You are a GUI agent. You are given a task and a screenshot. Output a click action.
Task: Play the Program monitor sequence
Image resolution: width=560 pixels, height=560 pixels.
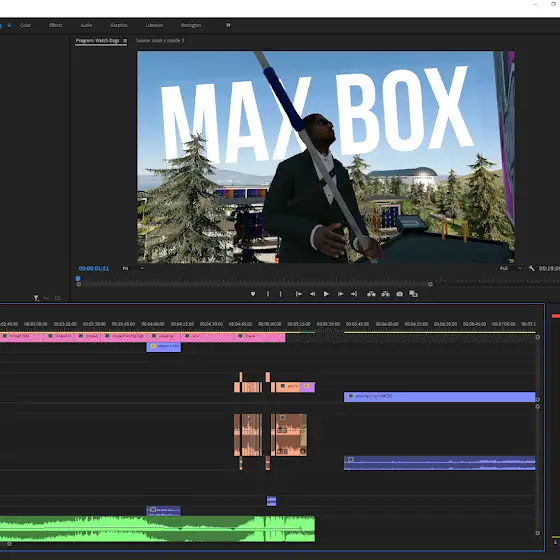326,294
